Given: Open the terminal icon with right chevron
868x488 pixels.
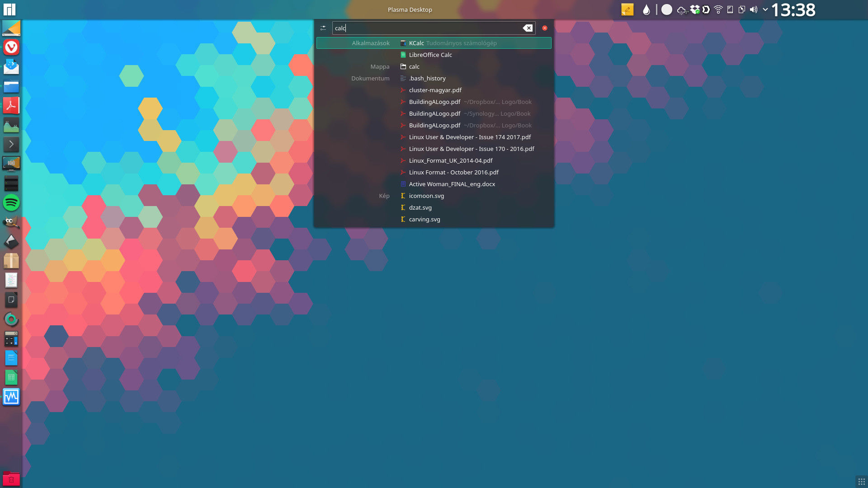Looking at the screenshot, I should (x=11, y=145).
